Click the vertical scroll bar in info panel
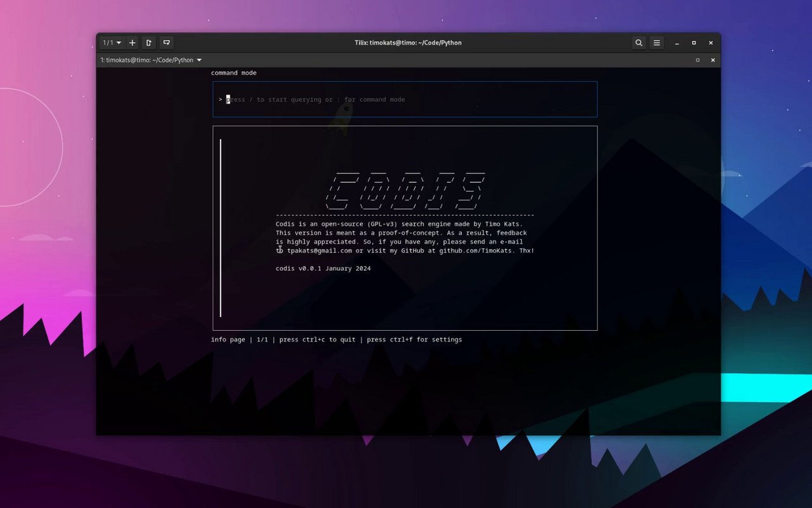Image resolution: width=812 pixels, height=508 pixels. pos(221,227)
